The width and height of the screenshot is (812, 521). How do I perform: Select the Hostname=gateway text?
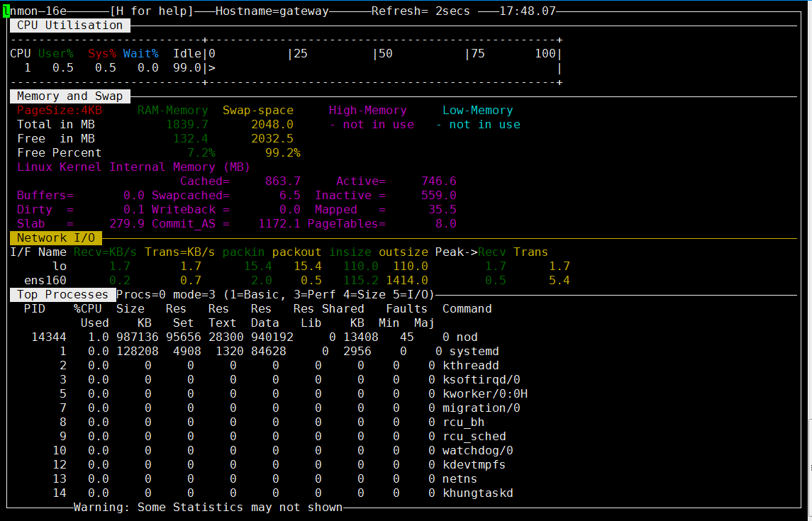(x=272, y=11)
